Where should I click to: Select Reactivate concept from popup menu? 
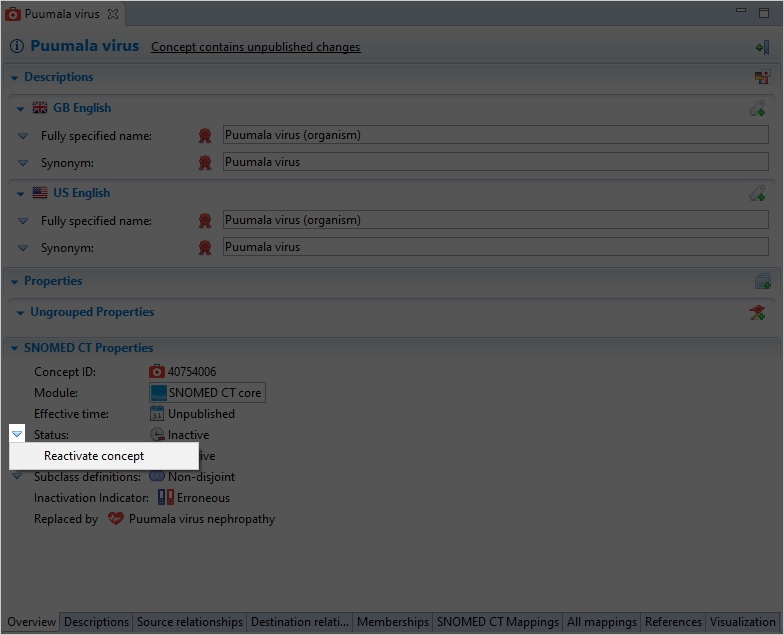(x=94, y=456)
